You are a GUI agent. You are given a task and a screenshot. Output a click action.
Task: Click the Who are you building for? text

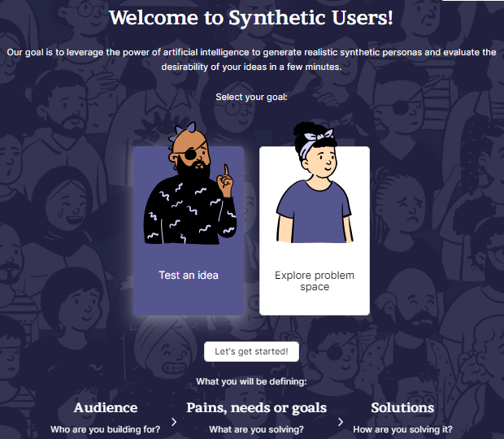106,429
